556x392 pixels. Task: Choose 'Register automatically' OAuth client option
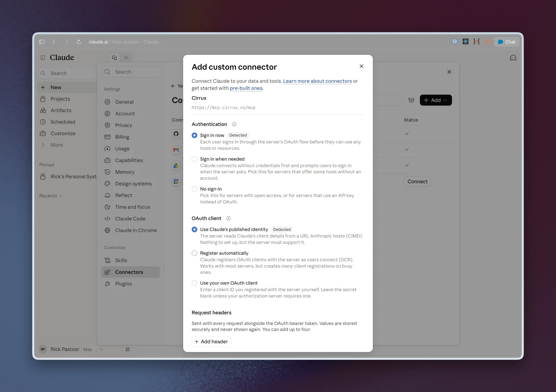click(x=195, y=253)
